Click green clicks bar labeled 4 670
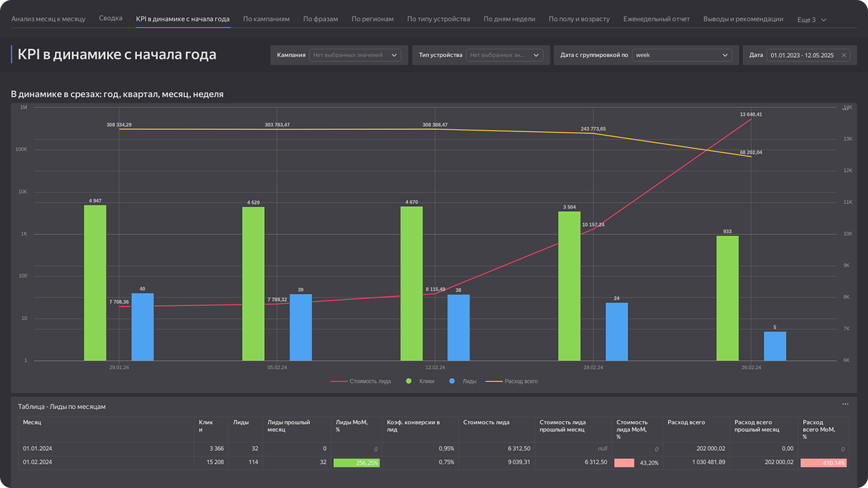The width and height of the screenshot is (868, 488). (411, 284)
